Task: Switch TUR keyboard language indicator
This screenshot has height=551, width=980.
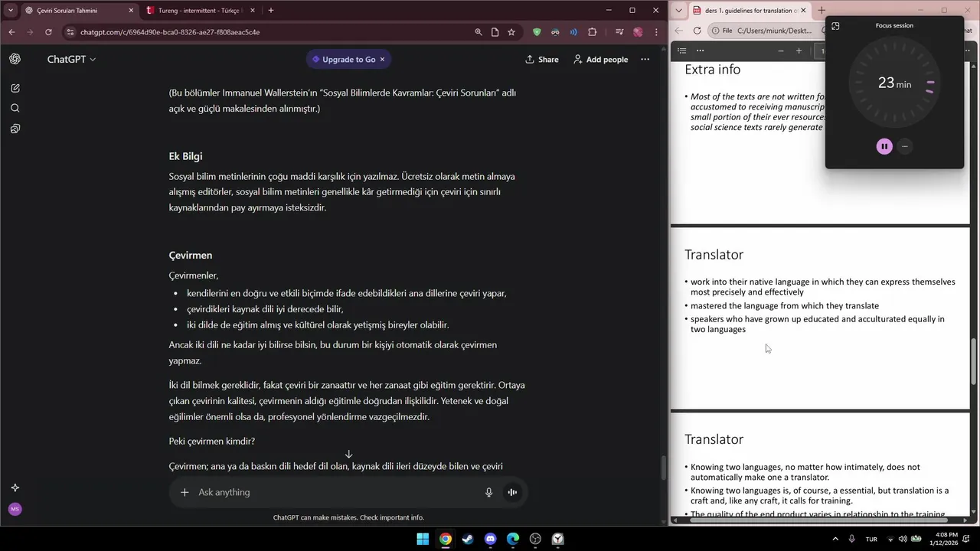Action: click(x=871, y=539)
